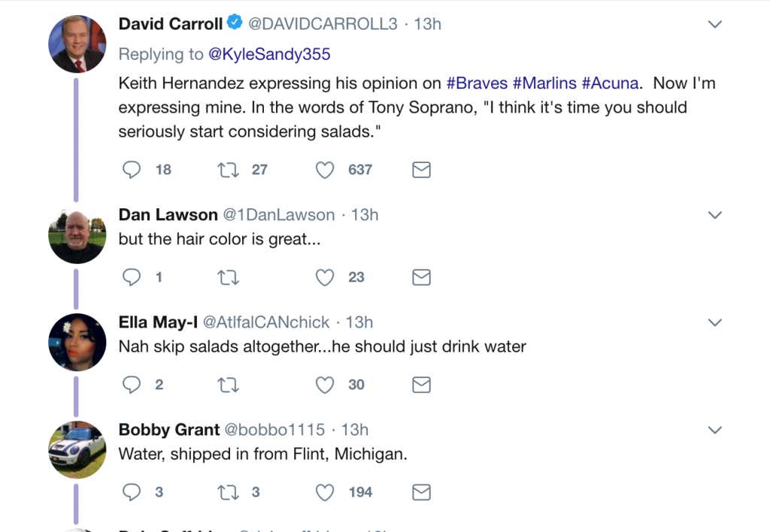The image size is (770, 532).
Task: Expand options chevron on Dan Lawson's tweet
Action: (x=715, y=215)
